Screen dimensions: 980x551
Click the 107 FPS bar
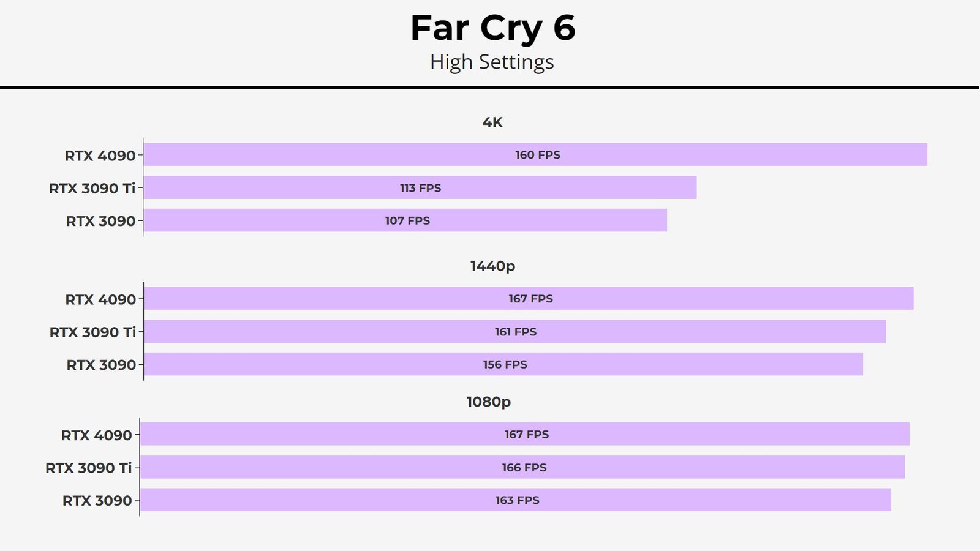405,220
